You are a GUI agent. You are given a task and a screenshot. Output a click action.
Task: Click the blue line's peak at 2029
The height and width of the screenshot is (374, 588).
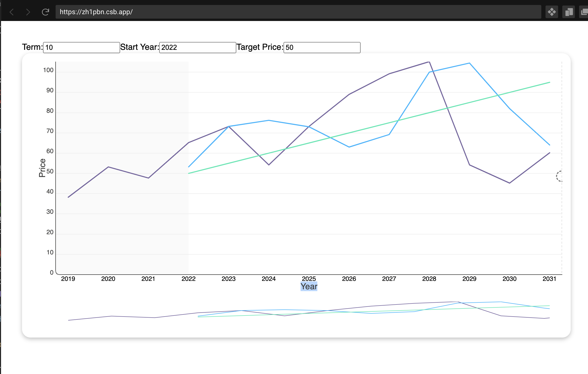(469, 63)
